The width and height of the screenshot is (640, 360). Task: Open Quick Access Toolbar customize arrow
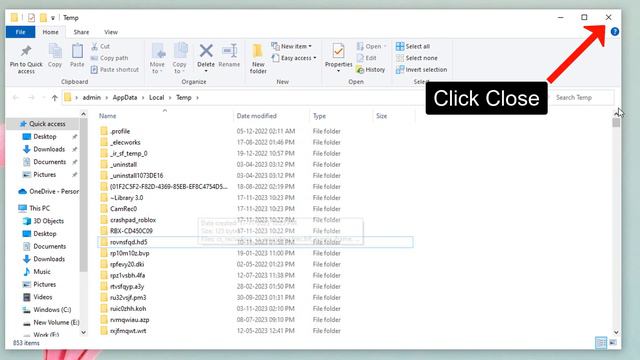[x=53, y=18]
